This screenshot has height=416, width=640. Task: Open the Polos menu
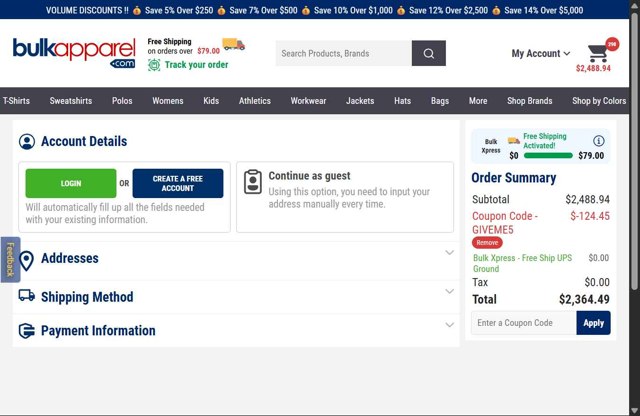tap(122, 101)
